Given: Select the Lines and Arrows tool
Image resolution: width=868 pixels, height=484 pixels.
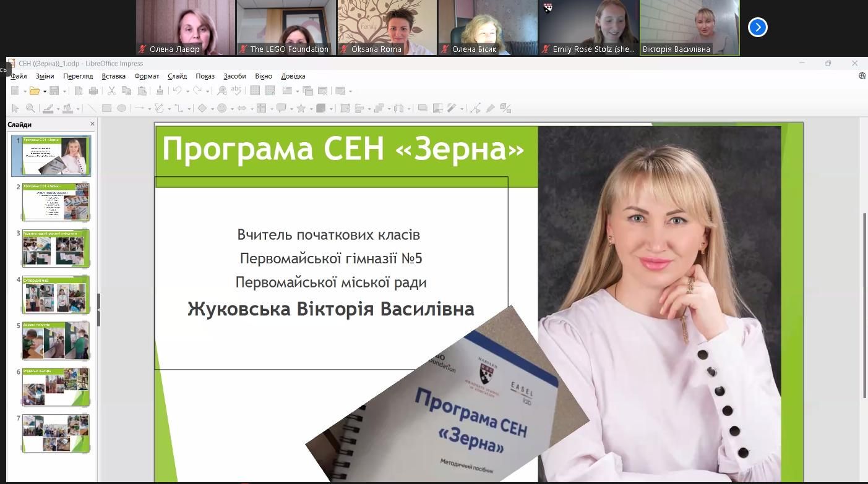Looking at the screenshot, I should coord(139,108).
